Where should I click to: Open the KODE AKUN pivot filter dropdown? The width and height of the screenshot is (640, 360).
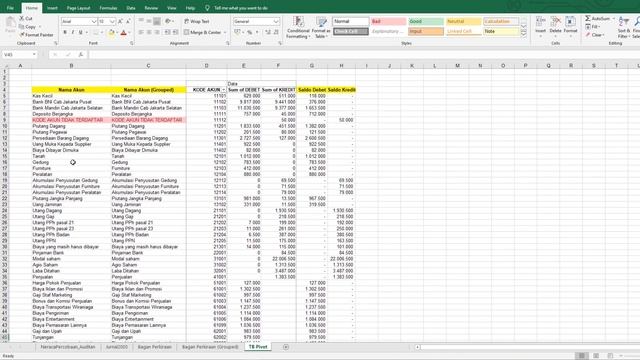pos(224,90)
